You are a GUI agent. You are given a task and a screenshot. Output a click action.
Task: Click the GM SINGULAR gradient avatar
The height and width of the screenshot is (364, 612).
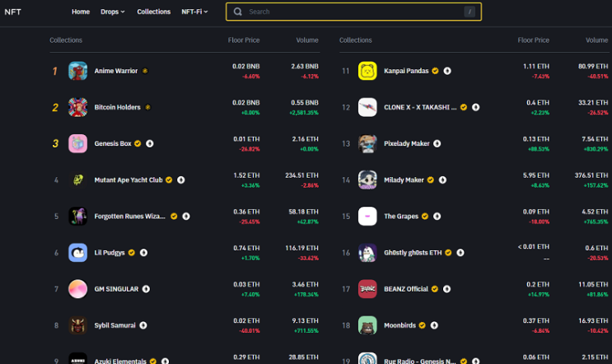pos(77,289)
